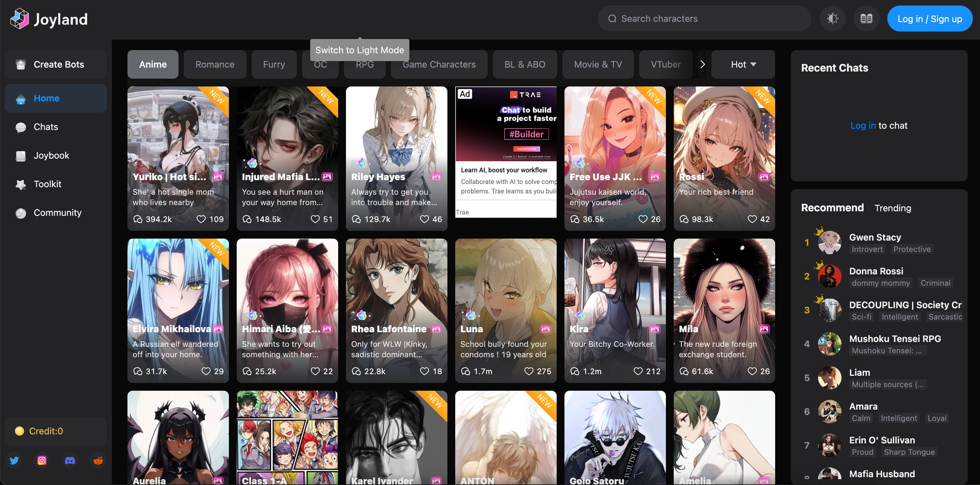Select the VTuber category tab

[665, 64]
